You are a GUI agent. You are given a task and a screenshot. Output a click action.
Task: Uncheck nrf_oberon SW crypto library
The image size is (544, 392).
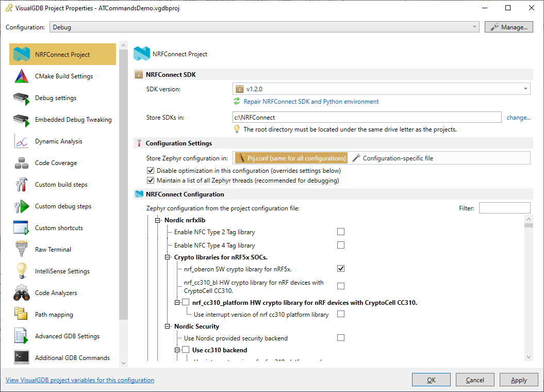point(341,269)
